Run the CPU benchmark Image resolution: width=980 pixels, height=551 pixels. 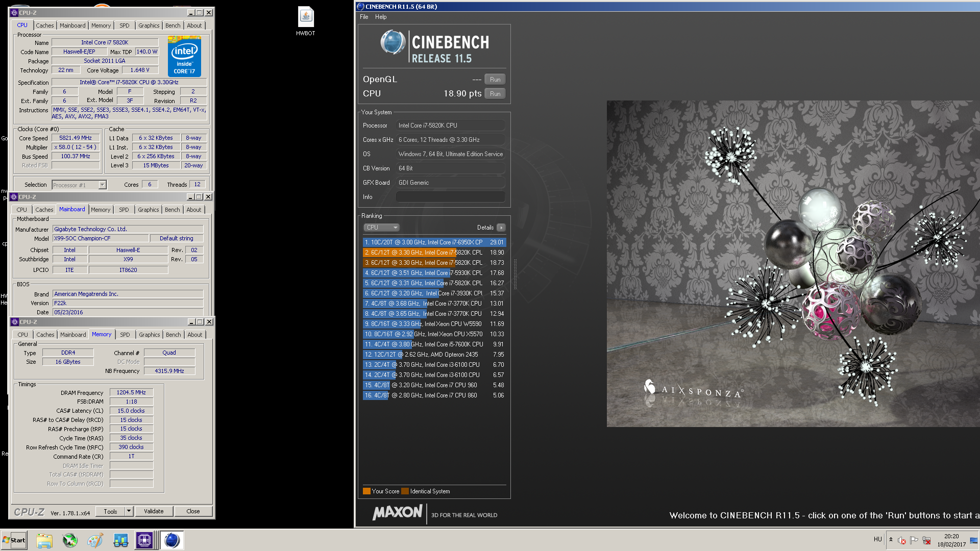tap(495, 94)
